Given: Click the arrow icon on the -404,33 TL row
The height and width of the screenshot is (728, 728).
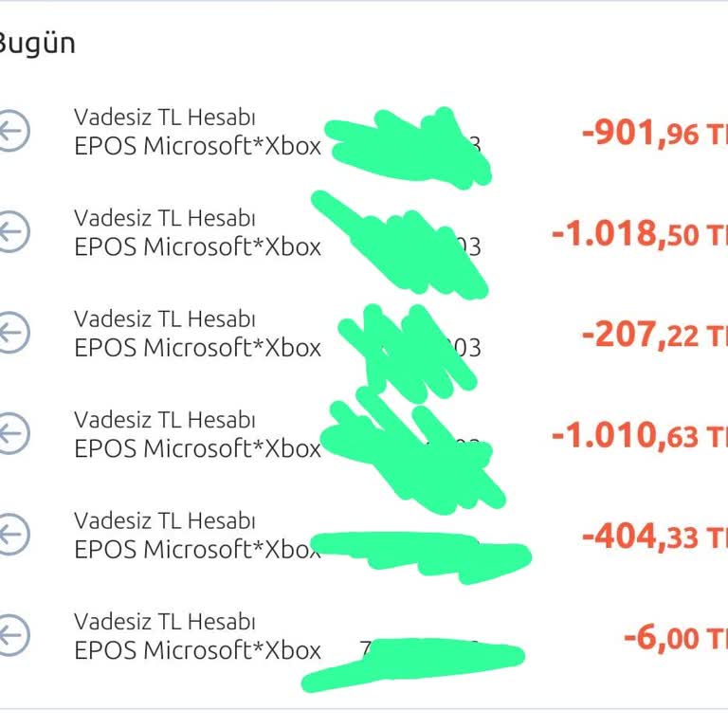Looking at the screenshot, I should 12,536.
